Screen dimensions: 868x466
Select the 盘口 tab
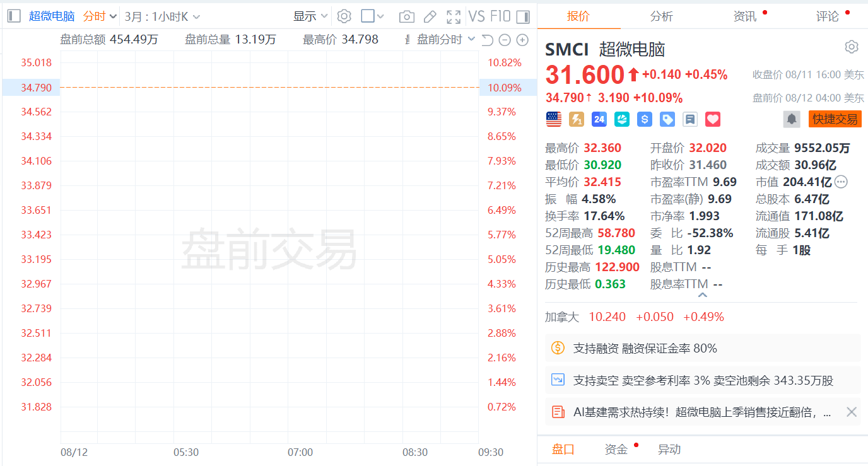[x=563, y=450]
